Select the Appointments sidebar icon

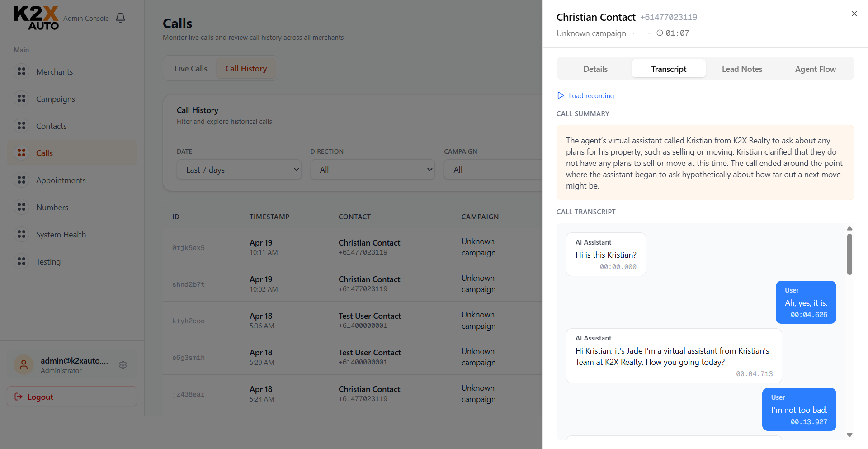[x=21, y=180]
